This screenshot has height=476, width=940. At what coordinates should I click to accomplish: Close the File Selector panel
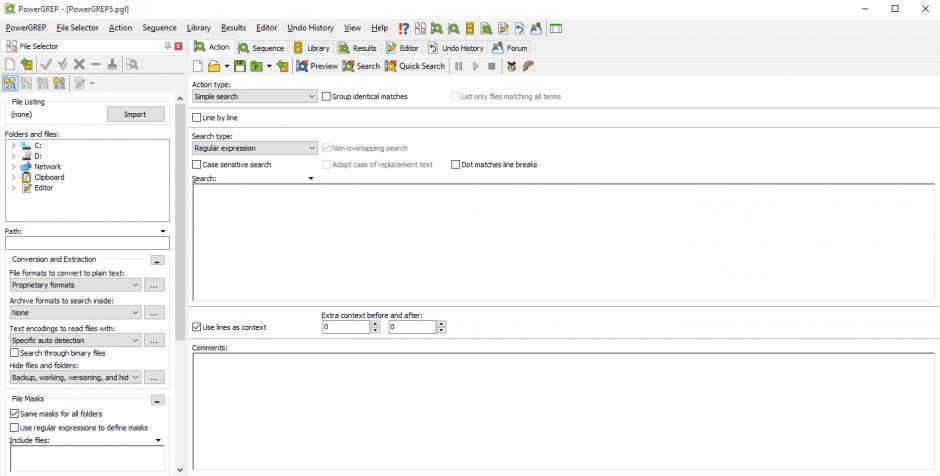click(178, 46)
